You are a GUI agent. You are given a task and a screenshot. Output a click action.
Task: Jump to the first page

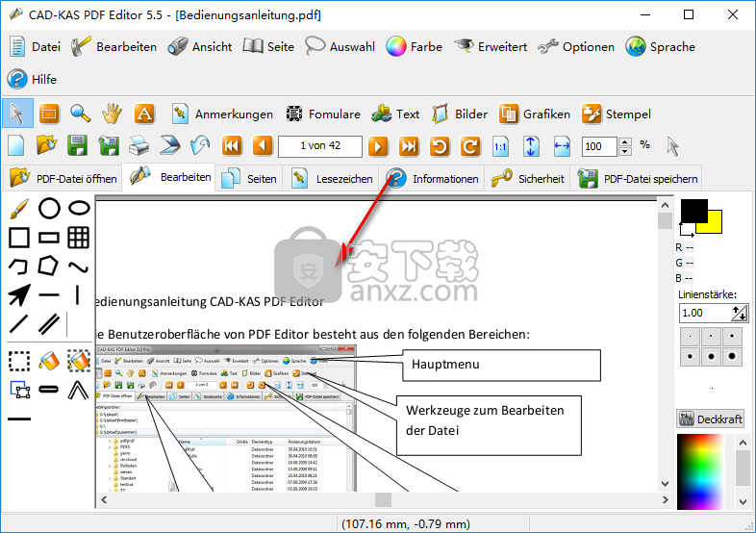pos(232,146)
